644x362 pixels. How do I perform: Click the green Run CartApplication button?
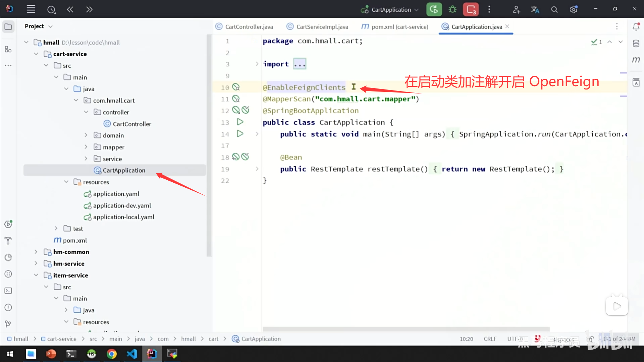point(434,9)
